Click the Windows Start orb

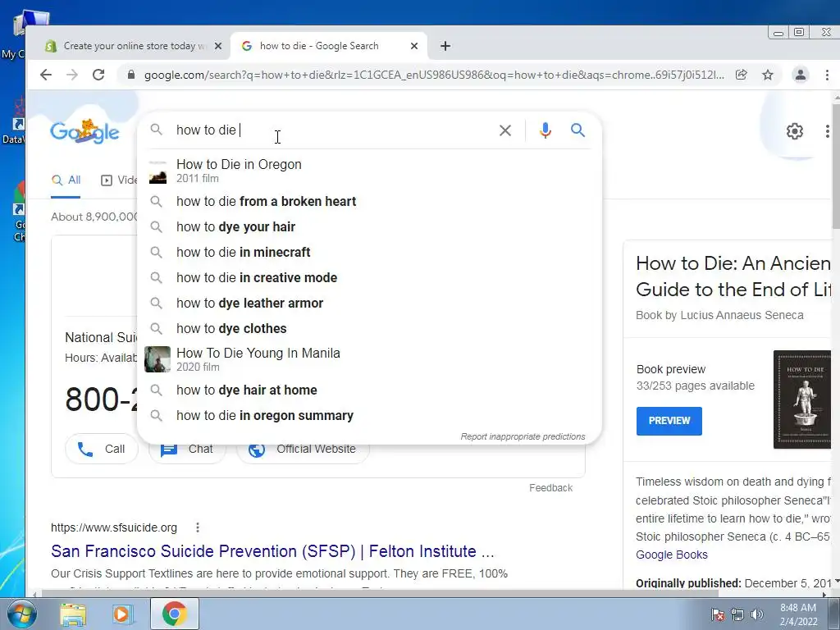pos(21,614)
